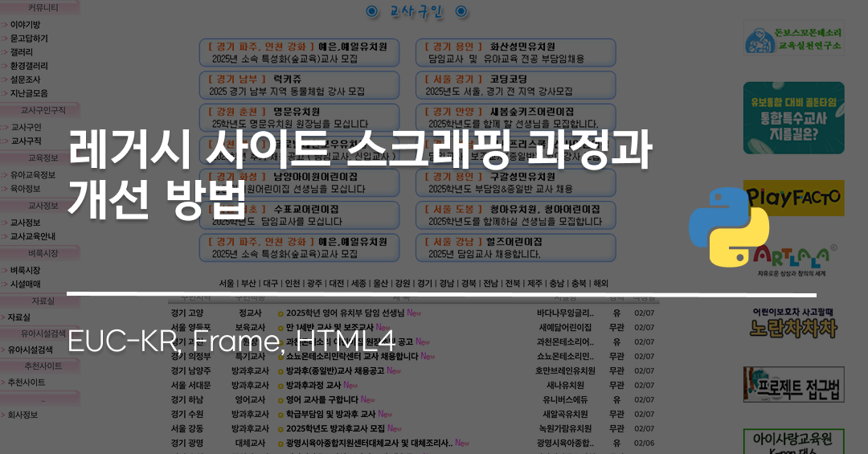Open the 명문유치원 원장님 job box

pos(300,117)
